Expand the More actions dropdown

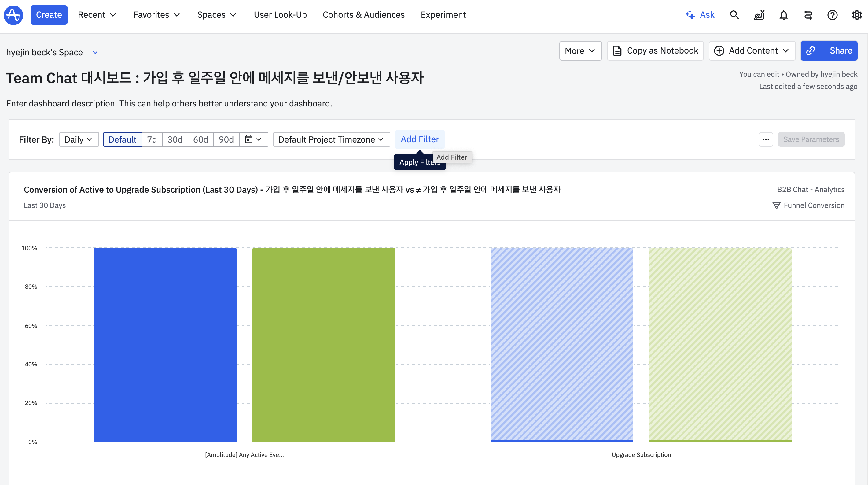tap(580, 50)
